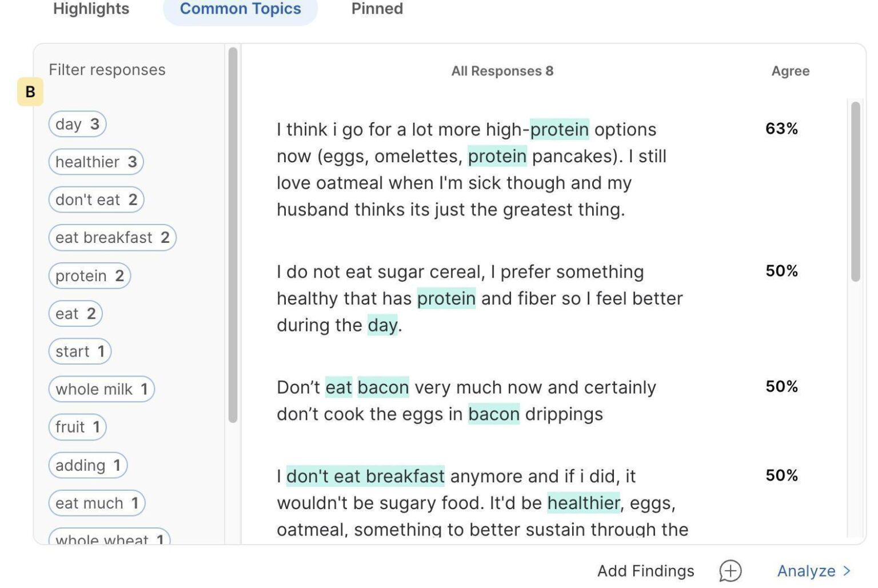Screen dimensions: 878x588
Task: Click the filter list scrollbar
Action: pyautogui.click(x=233, y=235)
